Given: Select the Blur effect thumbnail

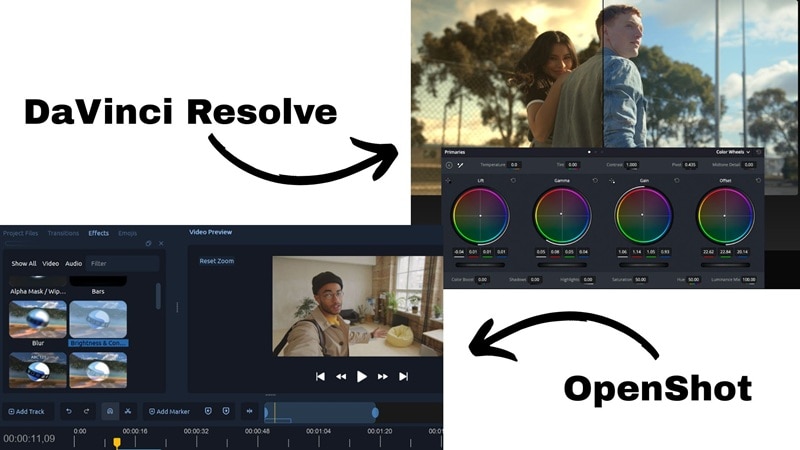Looking at the screenshot, I should pyautogui.click(x=38, y=319).
